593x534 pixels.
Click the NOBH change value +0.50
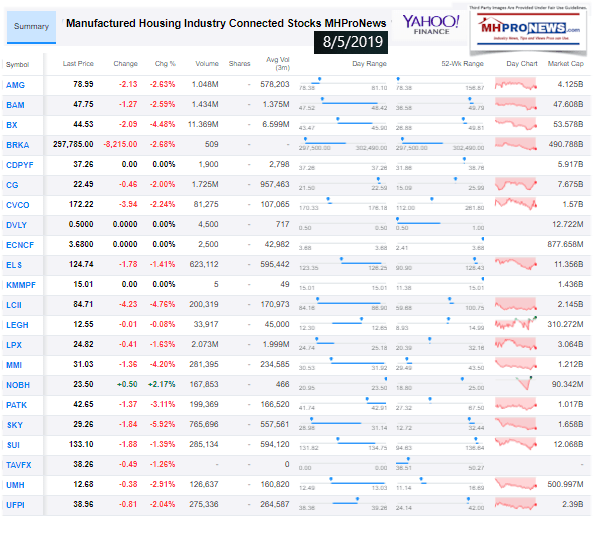[x=127, y=385]
